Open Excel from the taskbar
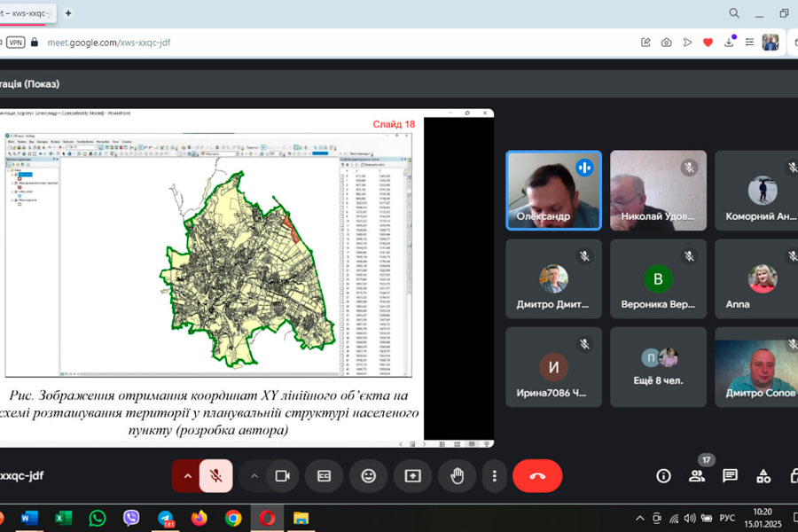The height and width of the screenshot is (532, 798). [x=63, y=518]
